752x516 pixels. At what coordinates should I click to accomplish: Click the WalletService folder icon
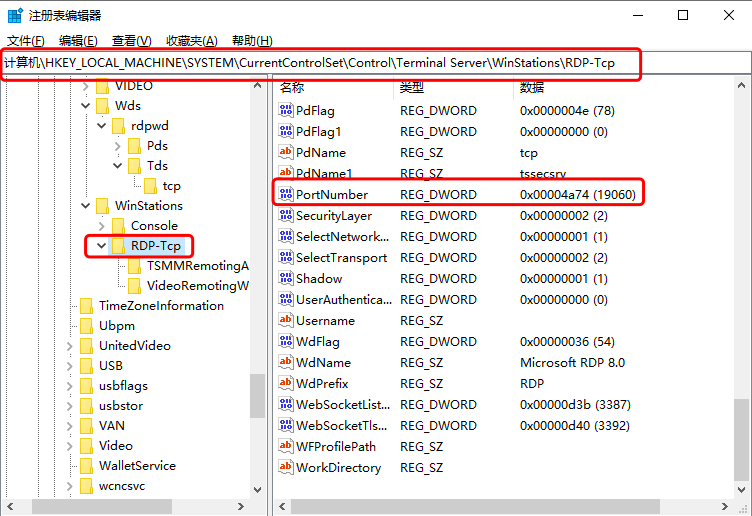click(87, 466)
